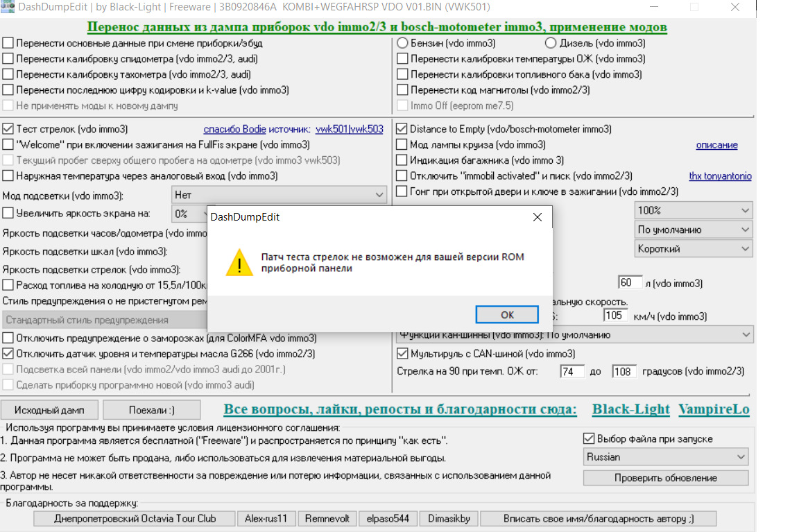Expand the 'По умолчанию' combo box

coord(693,230)
